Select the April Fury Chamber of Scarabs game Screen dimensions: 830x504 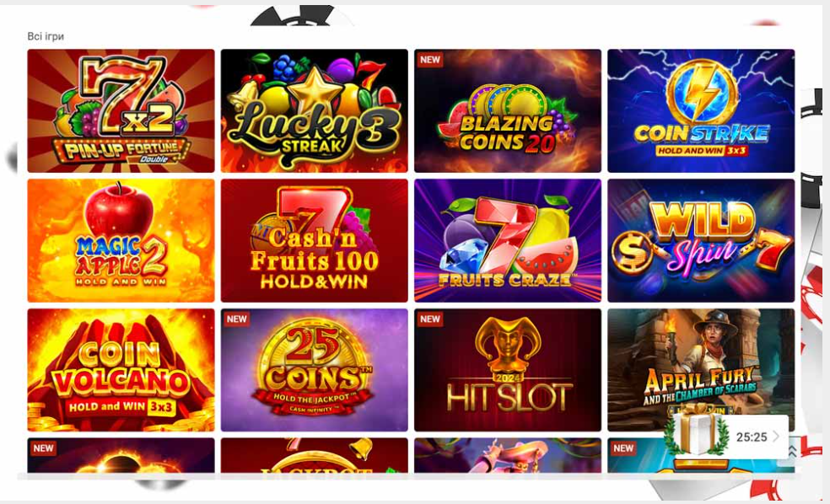point(701,365)
